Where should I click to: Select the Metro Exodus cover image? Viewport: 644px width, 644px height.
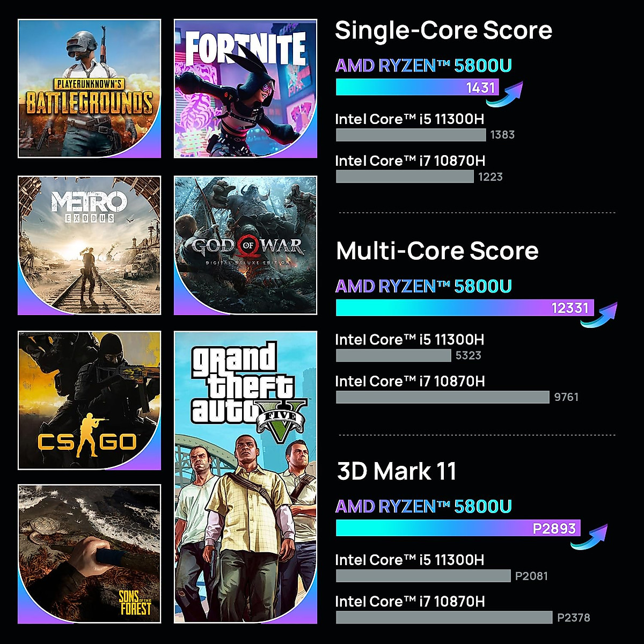point(89,245)
